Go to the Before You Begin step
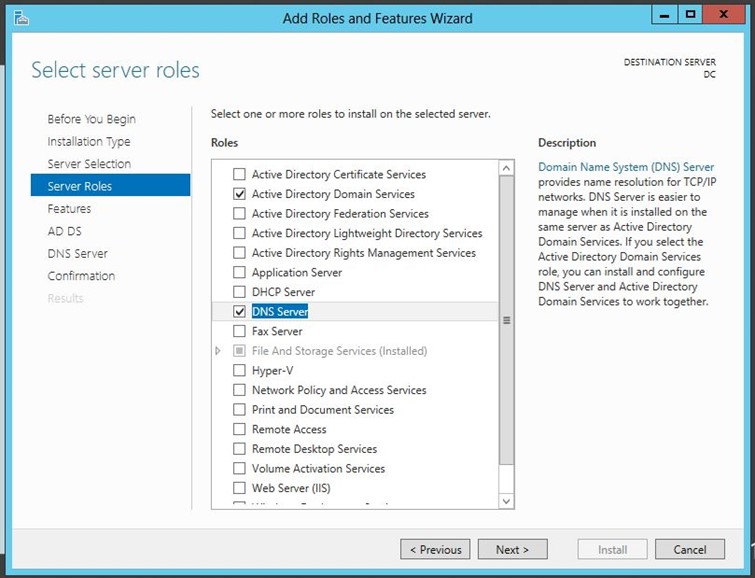Screen dimensions: 755x578 (91, 119)
